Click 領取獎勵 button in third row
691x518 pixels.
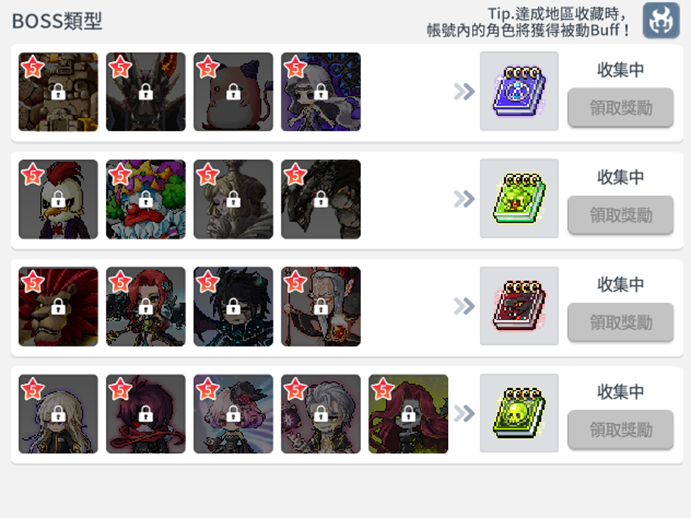tap(620, 322)
